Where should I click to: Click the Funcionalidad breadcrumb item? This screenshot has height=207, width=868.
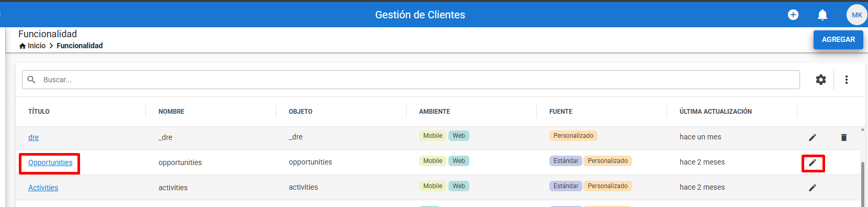click(x=80, y=46)
